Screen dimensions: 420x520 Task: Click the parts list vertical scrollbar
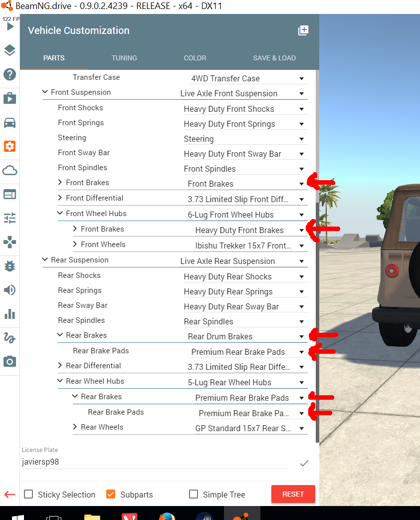pos(318,256)
